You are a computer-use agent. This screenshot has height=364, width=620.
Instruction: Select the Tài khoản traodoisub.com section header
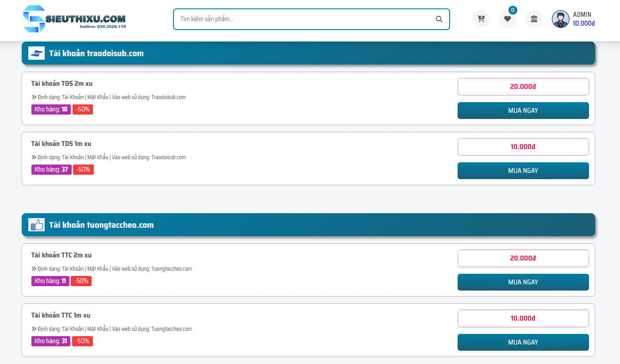pos(96,54)
